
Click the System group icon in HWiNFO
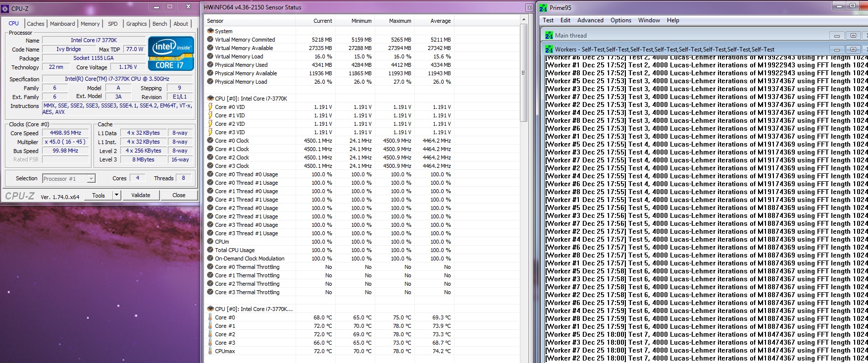pos(210,31)
